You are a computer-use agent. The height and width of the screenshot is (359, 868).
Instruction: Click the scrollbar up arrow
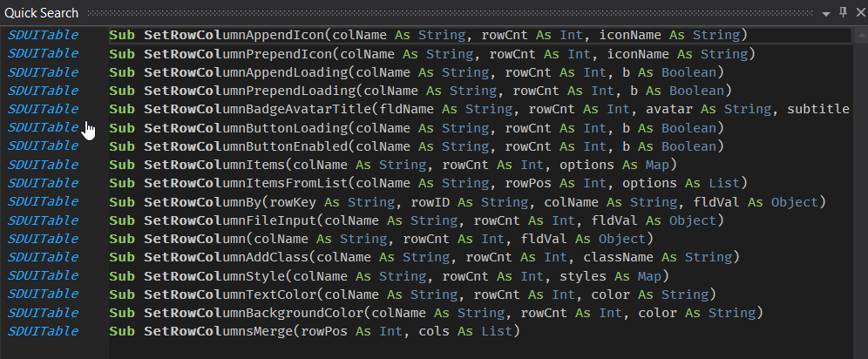click(860, 34)
